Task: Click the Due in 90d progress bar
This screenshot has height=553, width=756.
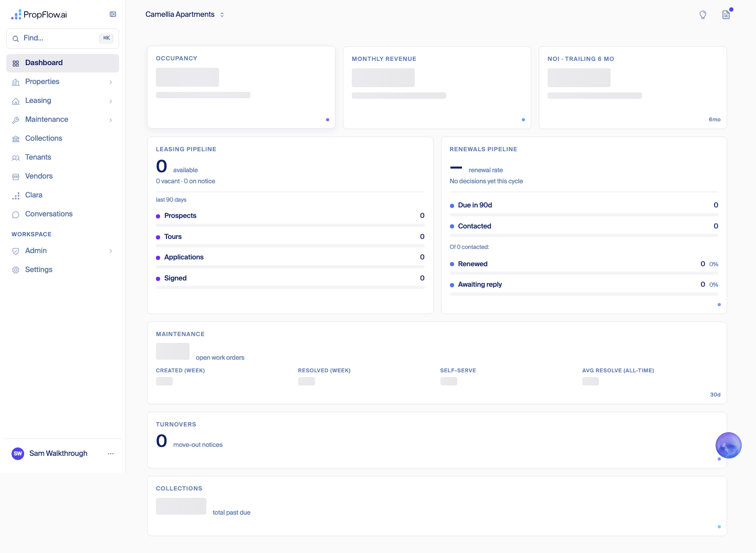Action: coord(584,215)
